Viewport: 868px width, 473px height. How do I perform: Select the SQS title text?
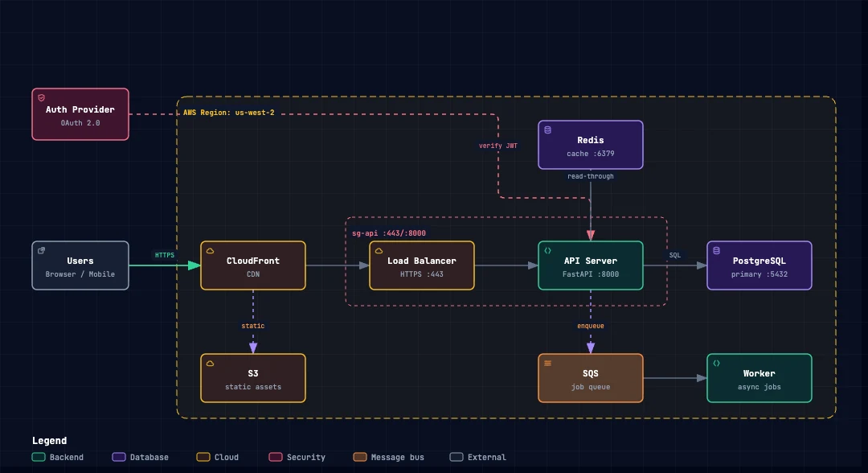point(591,374)
